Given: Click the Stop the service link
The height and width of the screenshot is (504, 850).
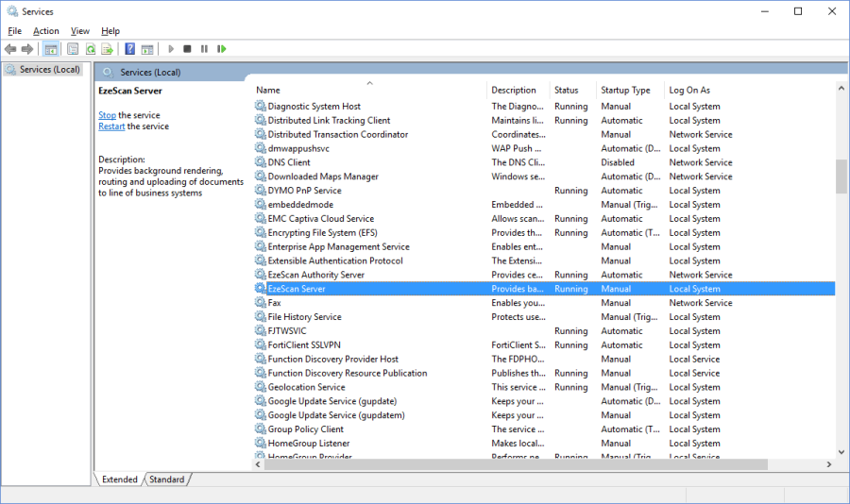Looking at the screenshot, I should click(107, 115).
